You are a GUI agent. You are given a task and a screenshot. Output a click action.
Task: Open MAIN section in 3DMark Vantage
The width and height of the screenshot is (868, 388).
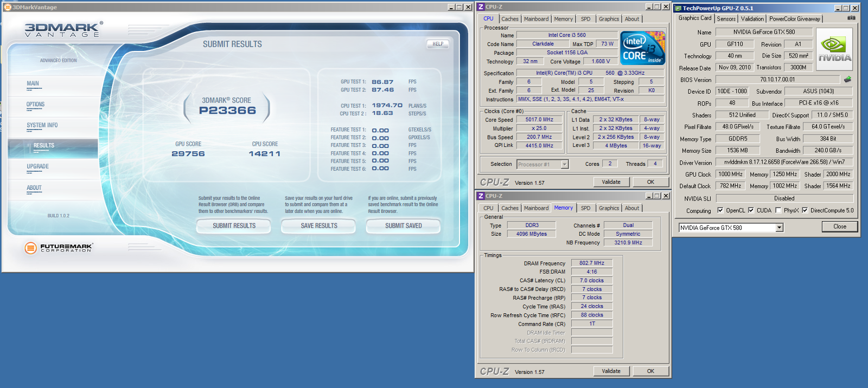33,83
